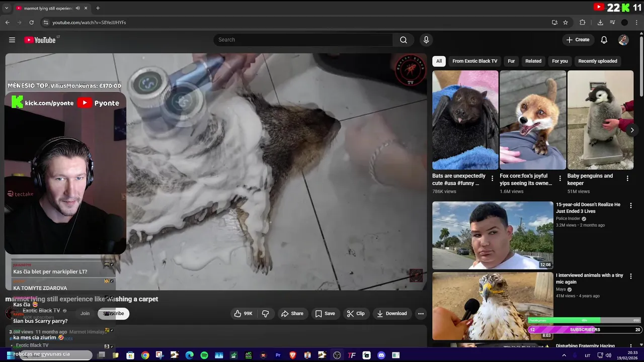The image size is (644, 362).
Task: Open YouTube notifications bell
Action: [x=604, y=40]
